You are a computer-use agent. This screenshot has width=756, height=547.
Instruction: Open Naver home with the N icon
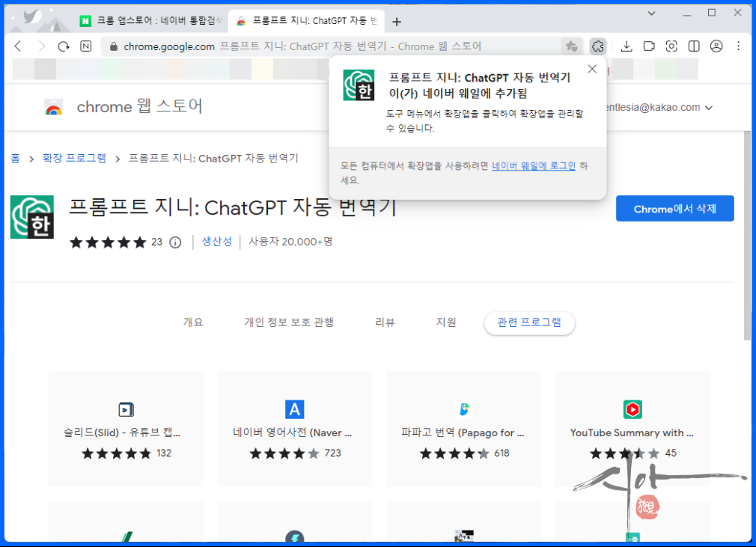(x=86, y=46)
